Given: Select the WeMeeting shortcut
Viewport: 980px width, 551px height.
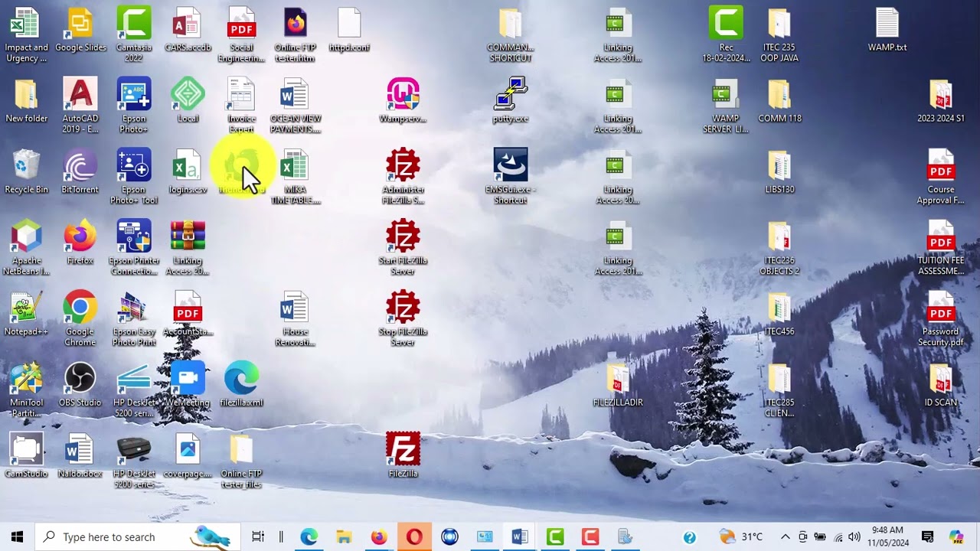Looking at the screenshot, I should tap(188, 386).
